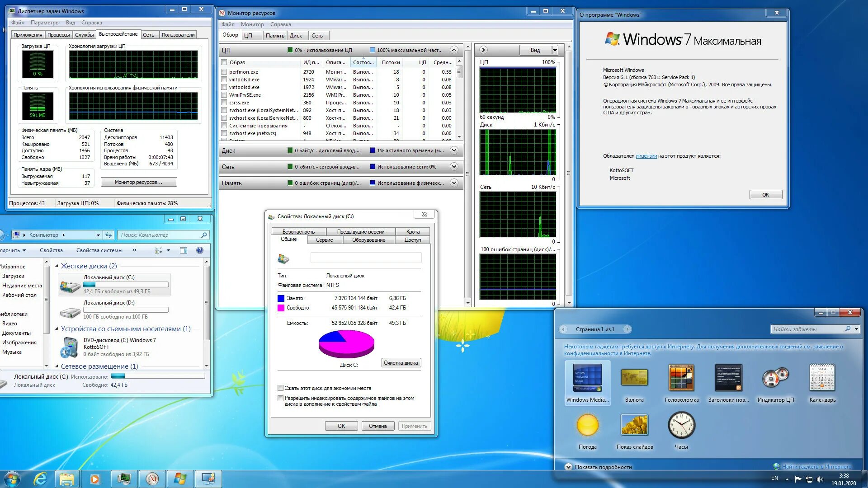The height and width of the screenshot is (488, 868).
Task: Toggle allow indexing contents checkbox
Action: coord(280,398)
